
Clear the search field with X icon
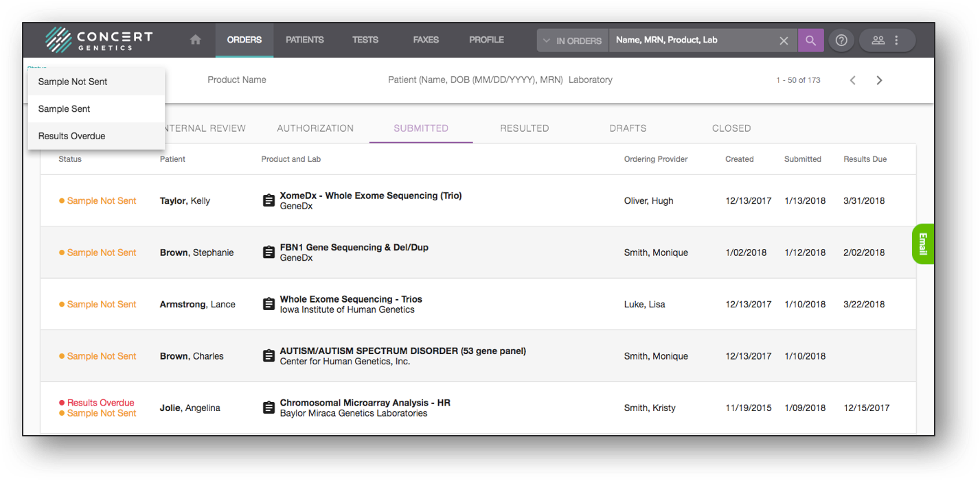coord(784,40)
